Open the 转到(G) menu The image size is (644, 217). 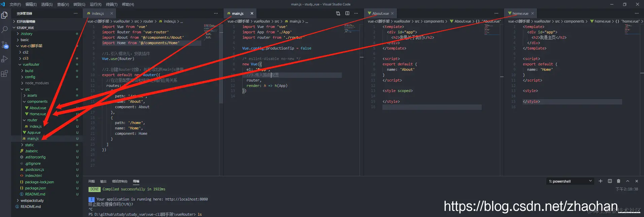tap(79, 4)
